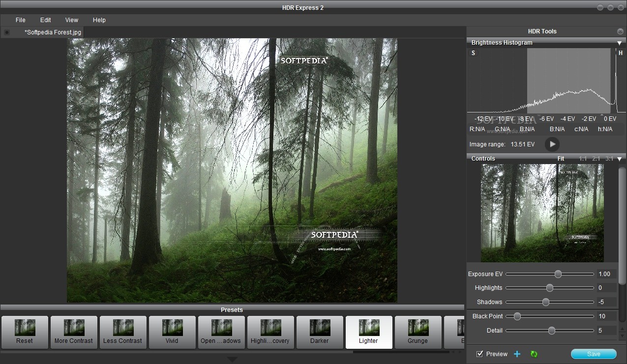Minimize the HDR Express 2 window
The image size is (627, 364).
click(600, 7)
